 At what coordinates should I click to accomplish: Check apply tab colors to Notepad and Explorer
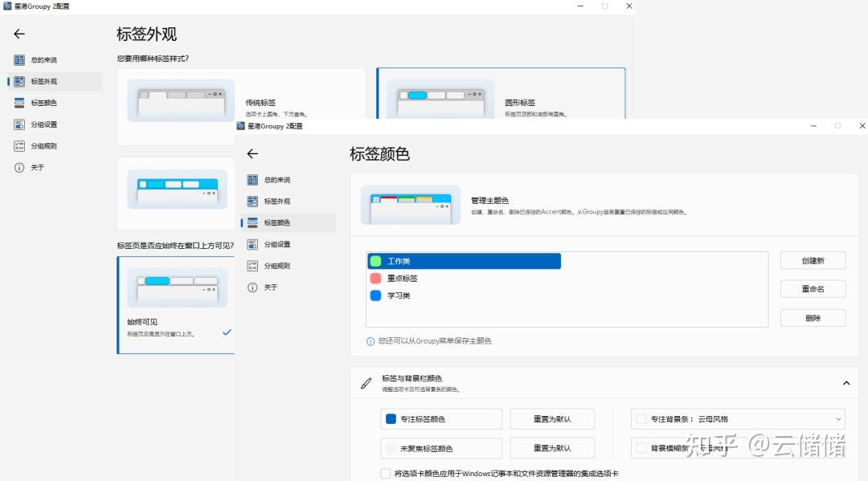[385, 474]
